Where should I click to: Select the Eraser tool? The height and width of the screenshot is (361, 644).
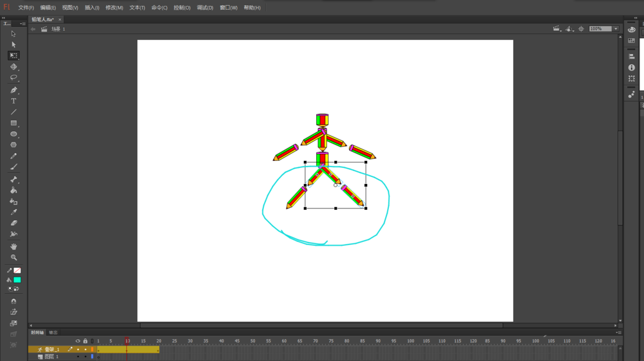[x=14, y=223]
